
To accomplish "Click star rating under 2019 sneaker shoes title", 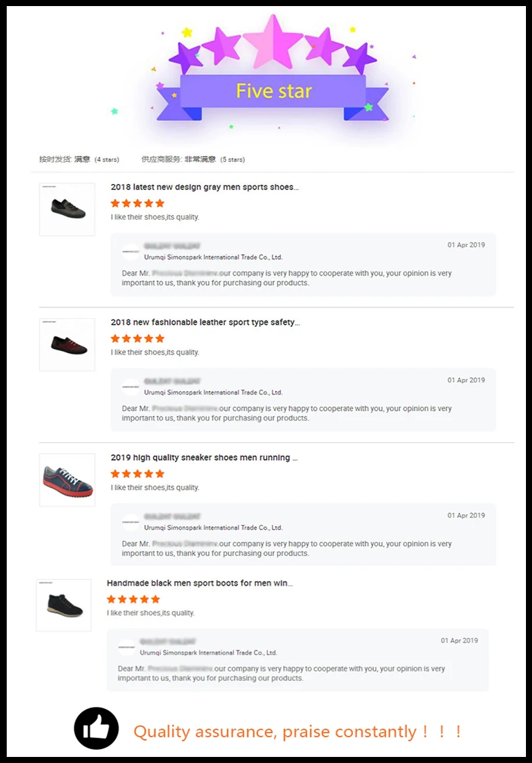I will (137, 474).
